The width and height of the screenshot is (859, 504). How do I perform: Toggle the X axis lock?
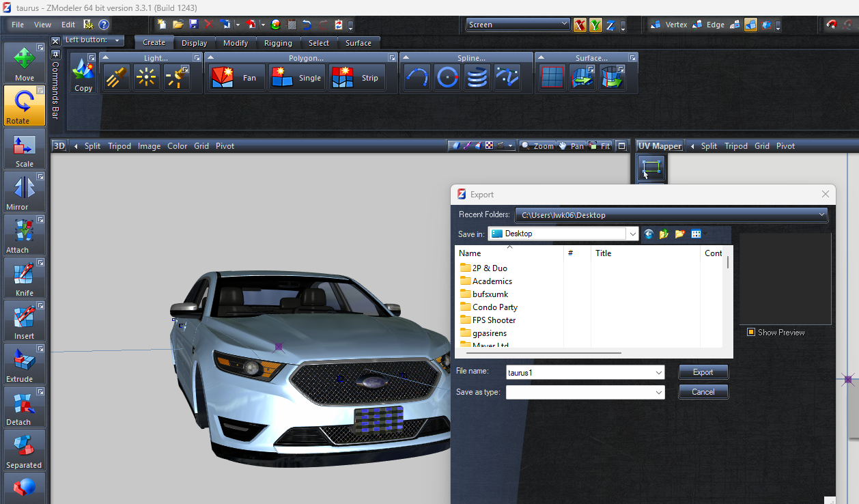[580, 25]
